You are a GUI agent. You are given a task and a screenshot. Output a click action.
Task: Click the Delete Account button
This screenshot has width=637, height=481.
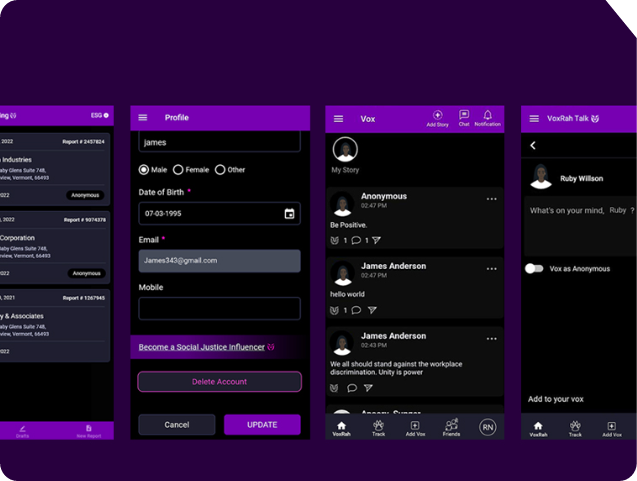point(219,381)
